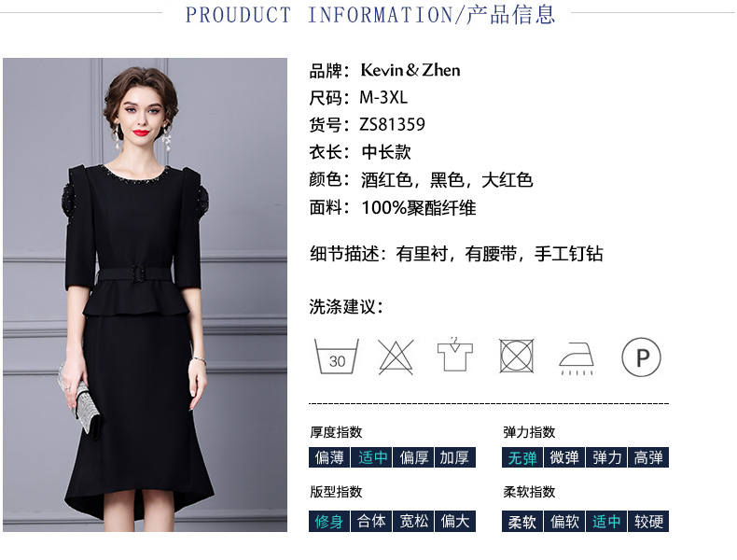This screenshot has height=560, width=737.
Task: Click the do-not-bleach crossed triangle icon
Action: [x=396, y=357]
